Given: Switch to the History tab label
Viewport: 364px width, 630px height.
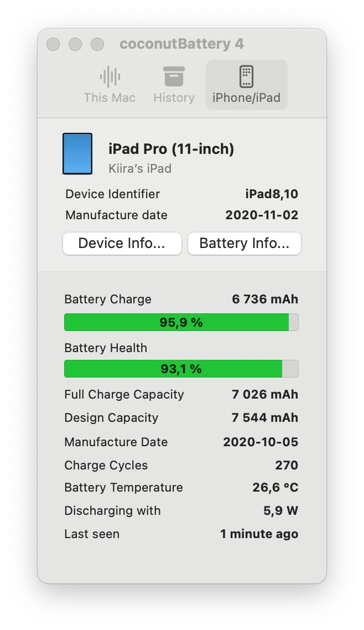Looking at the screenshot, I should [x=174, y=97].
